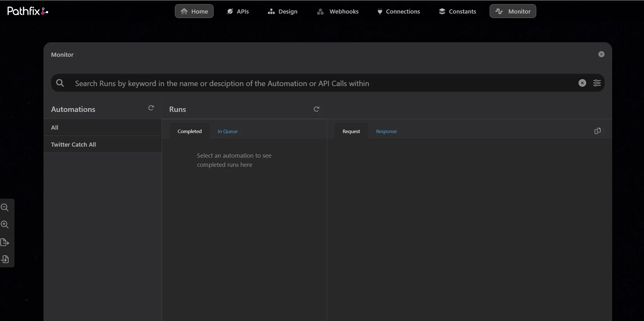This screenshot has width=644, height=321.
Task: Click the export file icon
Action: [5, 242]
